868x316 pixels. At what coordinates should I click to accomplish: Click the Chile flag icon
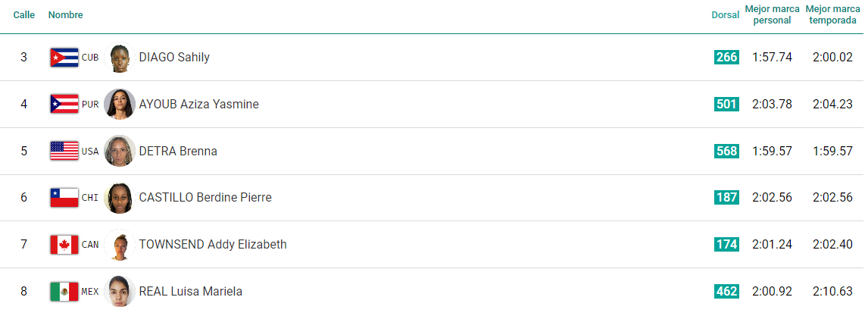[64, 198]
